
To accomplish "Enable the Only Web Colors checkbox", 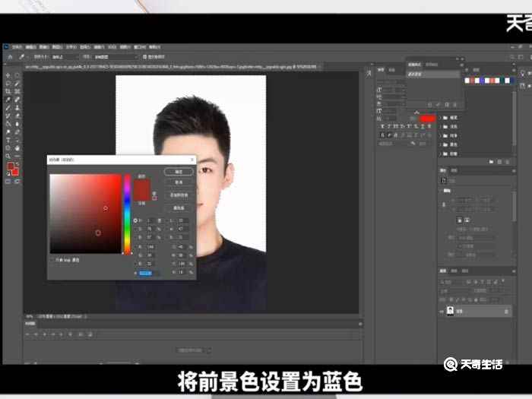I will click(52, 260).
